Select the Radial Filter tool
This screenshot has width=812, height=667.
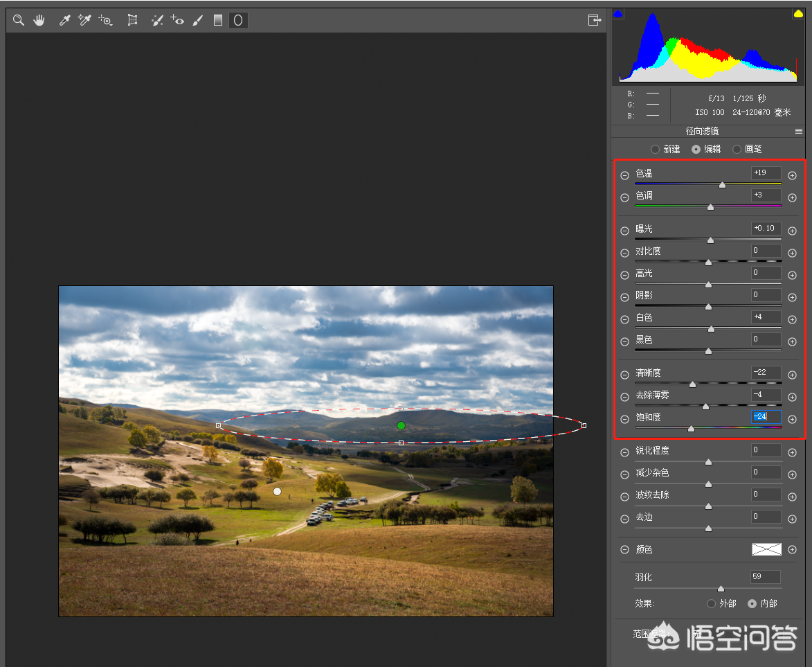click(x=238, y=20)
